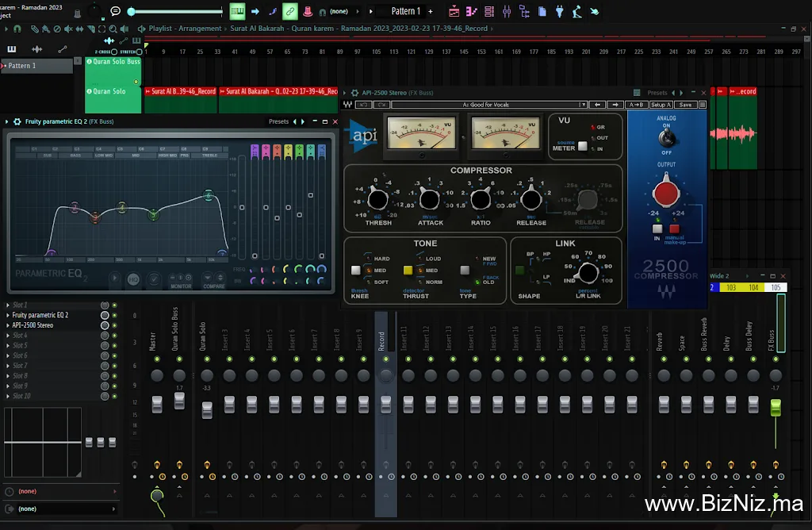Open the second (none) routing dropdown at the bottom left

click(x=60, y=509)
